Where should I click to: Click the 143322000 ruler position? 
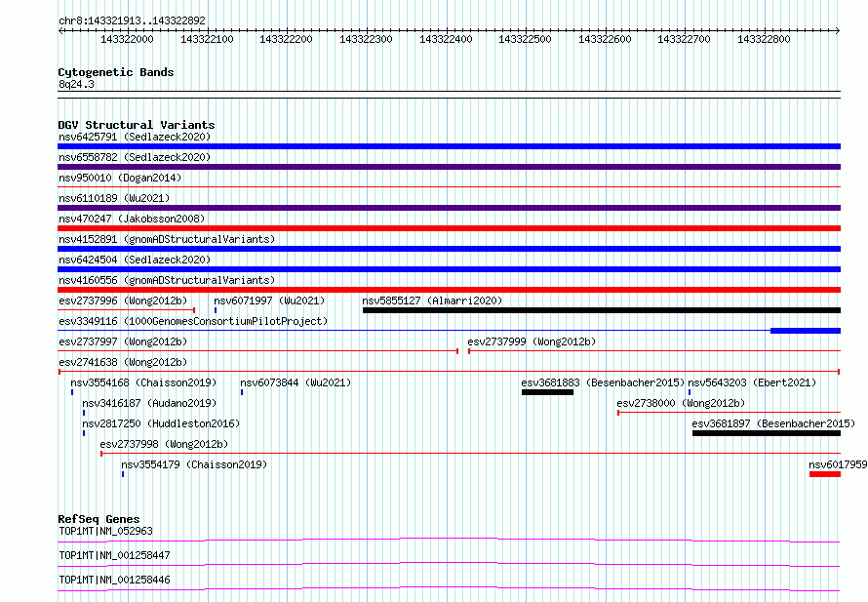coord(127,39)
